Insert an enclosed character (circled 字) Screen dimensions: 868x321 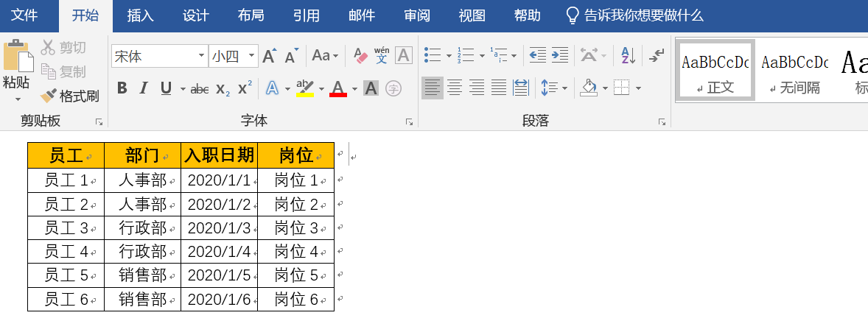pyautogui.click(x=393, y=88)
